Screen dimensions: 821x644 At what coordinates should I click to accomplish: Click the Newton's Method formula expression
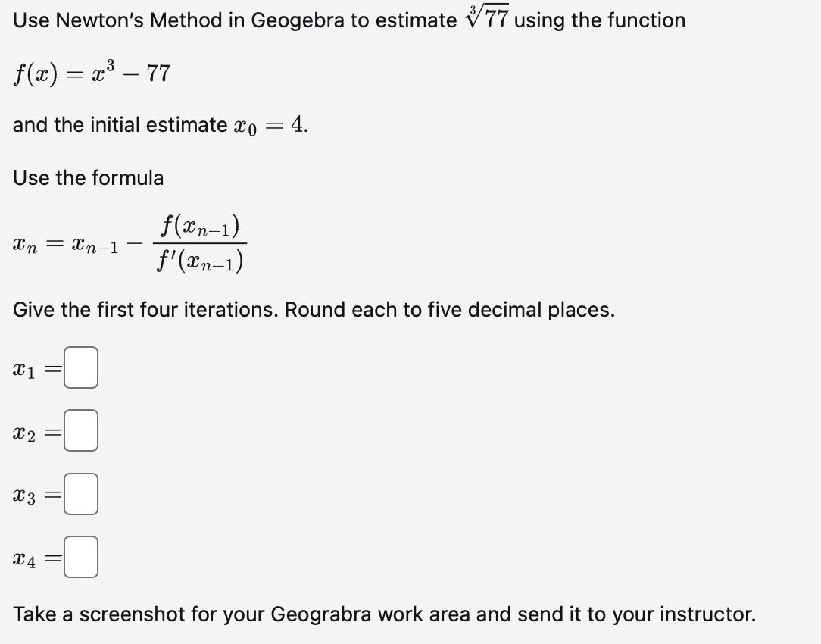(129, 242)
